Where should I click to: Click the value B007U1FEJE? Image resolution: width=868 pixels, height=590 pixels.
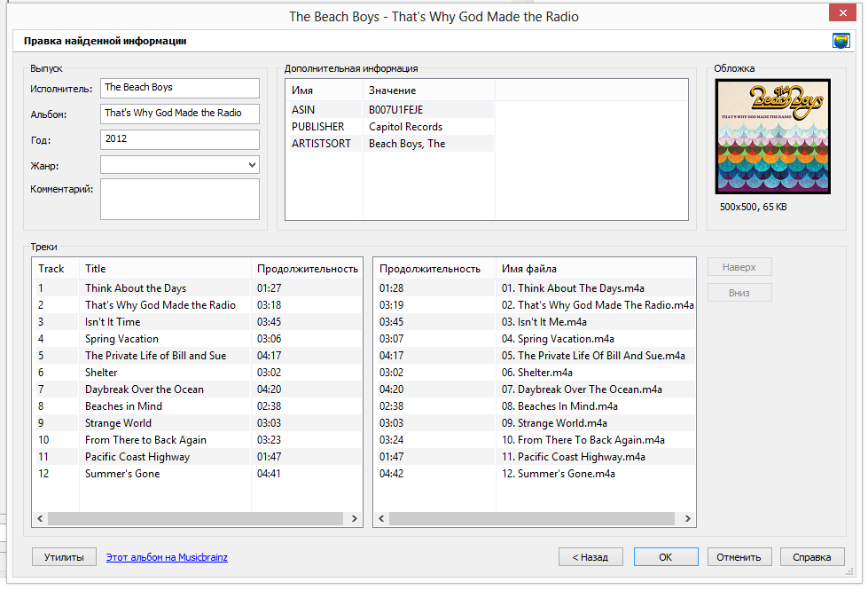pyautogui.click(x=395, y=110)
